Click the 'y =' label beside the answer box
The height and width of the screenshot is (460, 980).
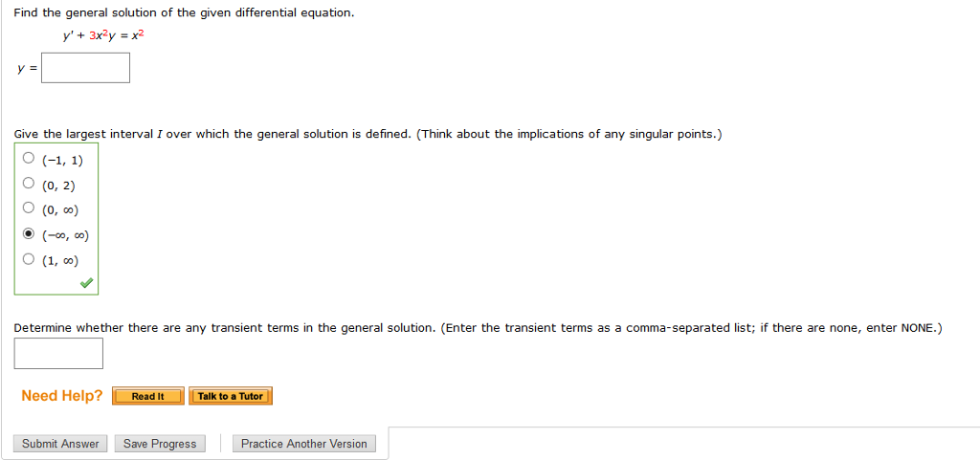click(25, 69)
